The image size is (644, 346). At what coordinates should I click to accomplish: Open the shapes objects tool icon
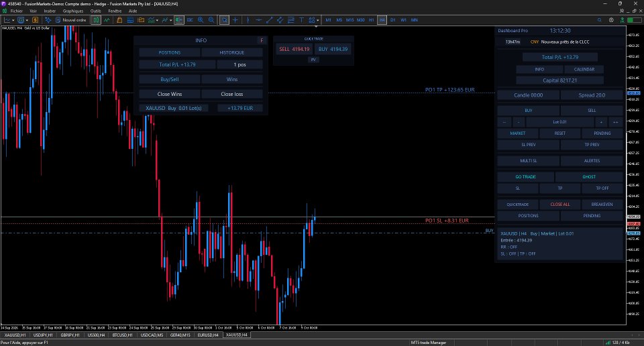[x=312, y=19]
